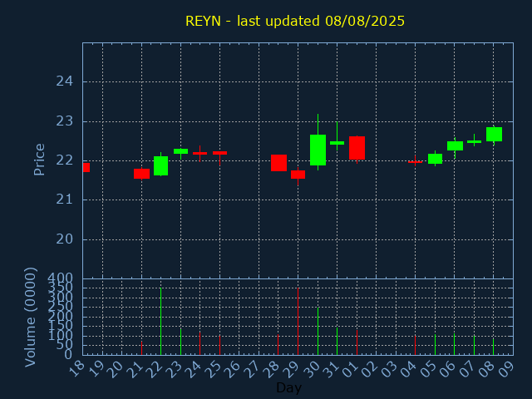Click the tall red volume bar for day 29
532x399 pixels.
click(x=298, y=322)
